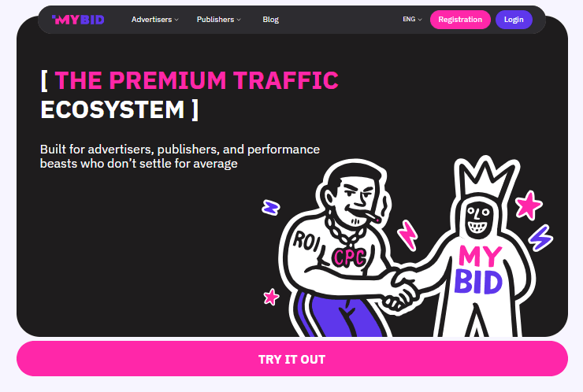Click the purple lightning bolt on right

541,238
